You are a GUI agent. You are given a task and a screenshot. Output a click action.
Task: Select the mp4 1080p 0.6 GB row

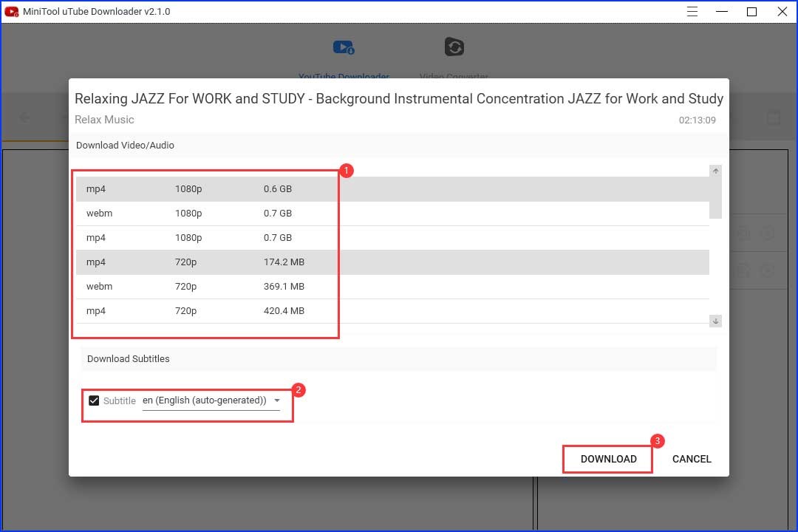click(x=392, y=189)
